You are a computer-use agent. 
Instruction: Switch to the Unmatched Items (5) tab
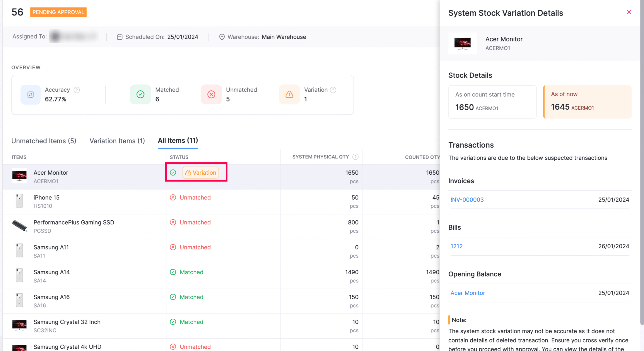tap(44, 141)
